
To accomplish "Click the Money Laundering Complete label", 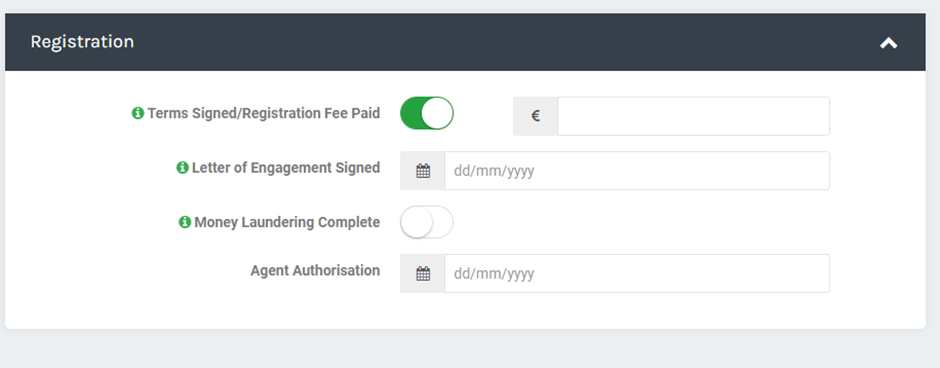I will (x=287, y=222).
